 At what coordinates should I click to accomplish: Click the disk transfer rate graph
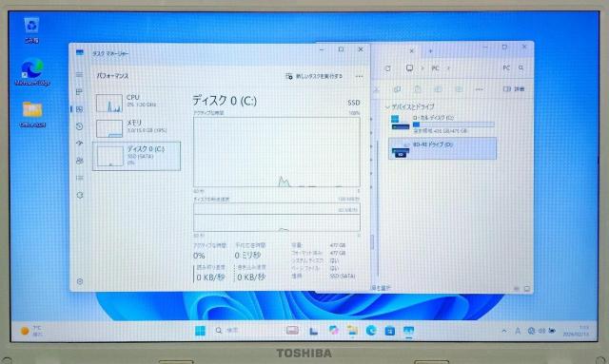coord(277,218)
